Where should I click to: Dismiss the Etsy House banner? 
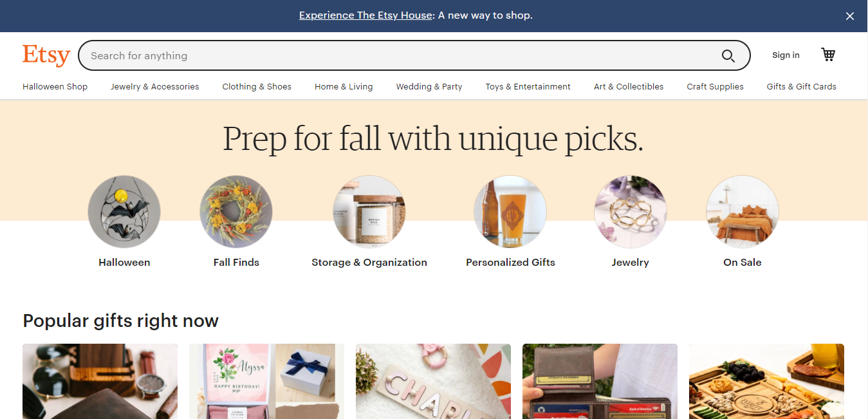849,15
